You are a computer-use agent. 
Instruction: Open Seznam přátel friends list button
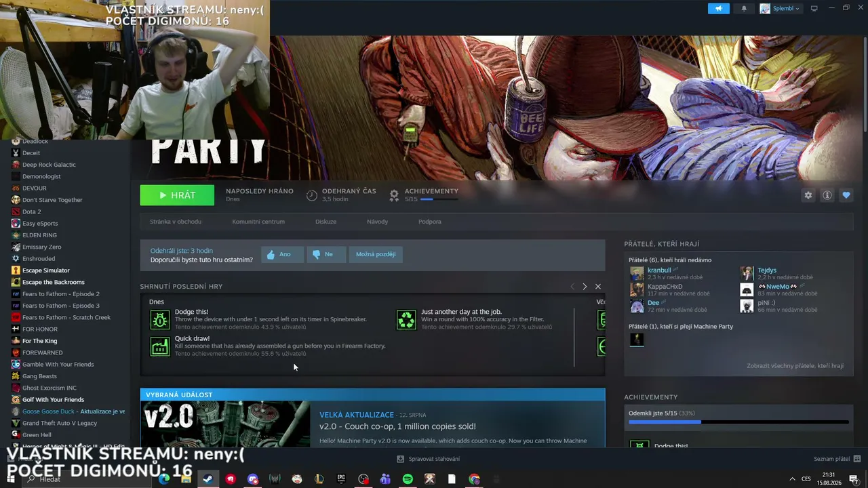[x=837, y=459]
